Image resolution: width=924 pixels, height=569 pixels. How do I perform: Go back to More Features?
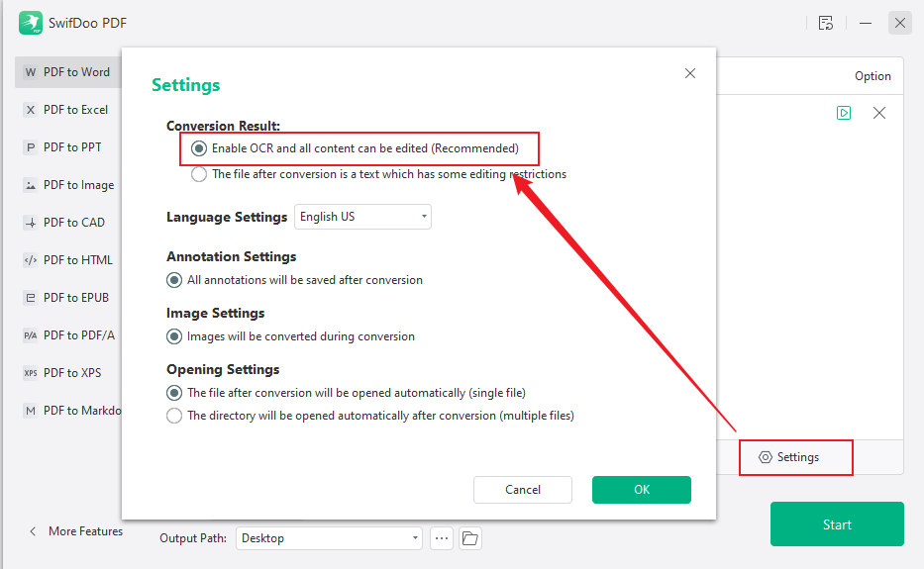(75, 531)
